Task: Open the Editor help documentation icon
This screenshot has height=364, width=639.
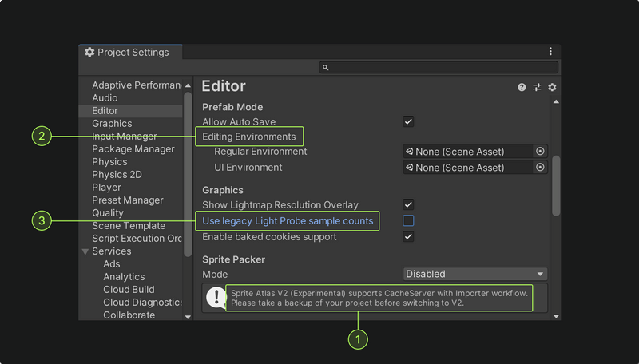Action: [x=522, y=87]
